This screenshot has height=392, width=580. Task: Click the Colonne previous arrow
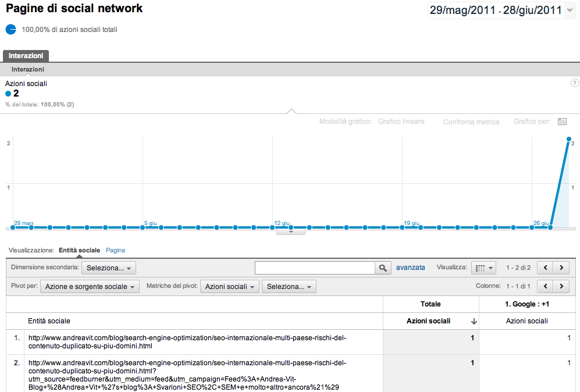click(x=546, y=286)
